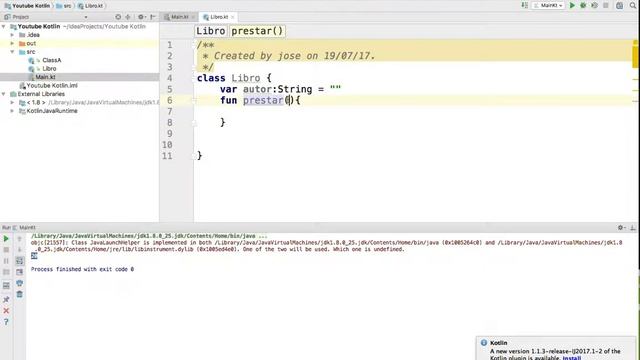Collapse the src folder arrow

(x=12, y=52)
